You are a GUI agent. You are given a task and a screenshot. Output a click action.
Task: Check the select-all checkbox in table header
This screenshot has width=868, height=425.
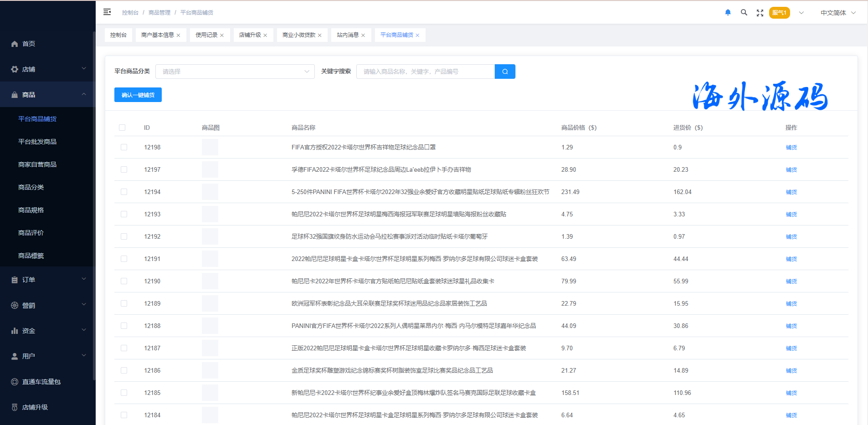[x=122, y=128]
